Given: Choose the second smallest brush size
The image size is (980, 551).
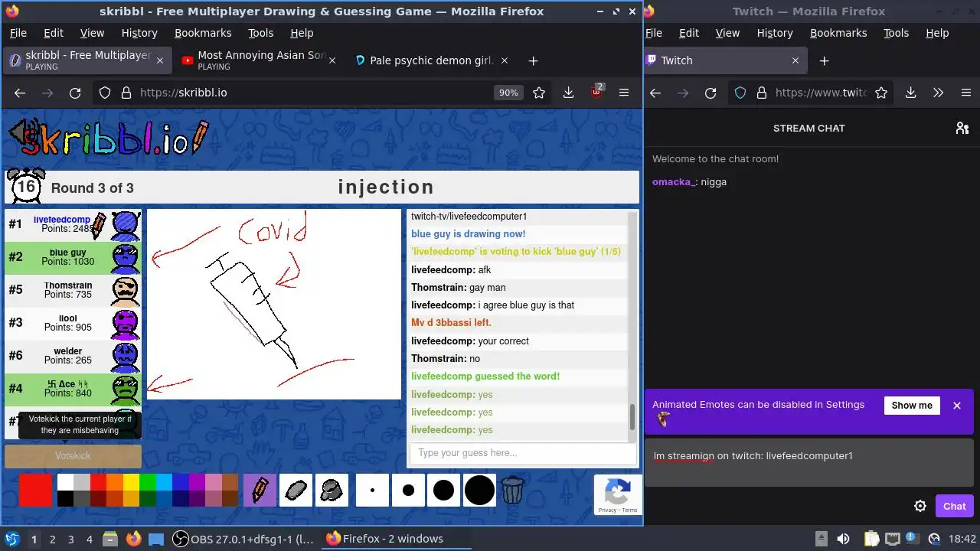Looking at the screenshot, I should coord(408,491).
